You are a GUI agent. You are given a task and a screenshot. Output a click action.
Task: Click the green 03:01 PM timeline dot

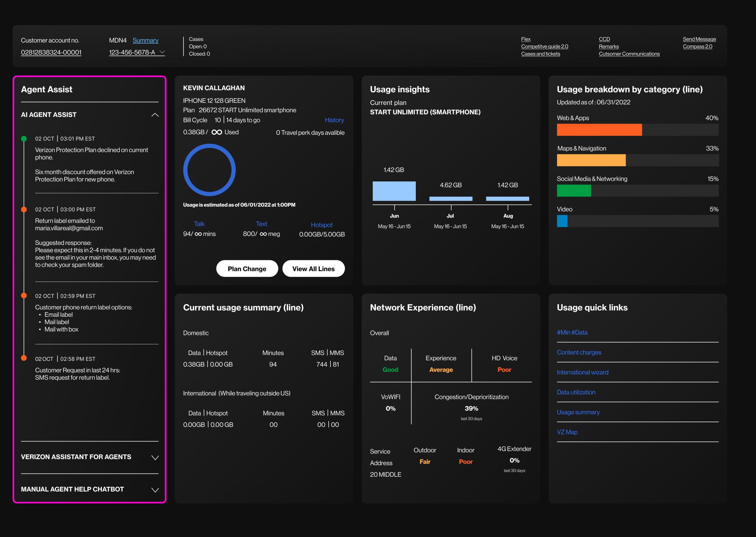[x=24, y=139]
